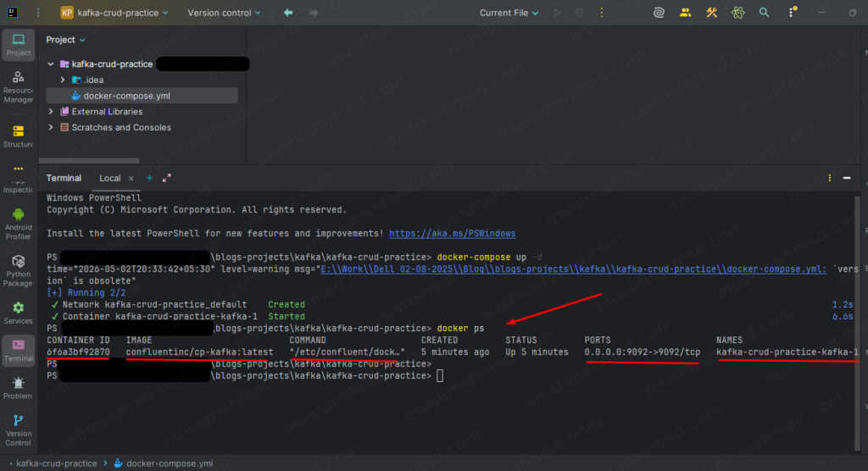This screenshot has width=868, height=471.
Task: Open more run actions menu
Action: pyautogui.click(x=602, y=12)
